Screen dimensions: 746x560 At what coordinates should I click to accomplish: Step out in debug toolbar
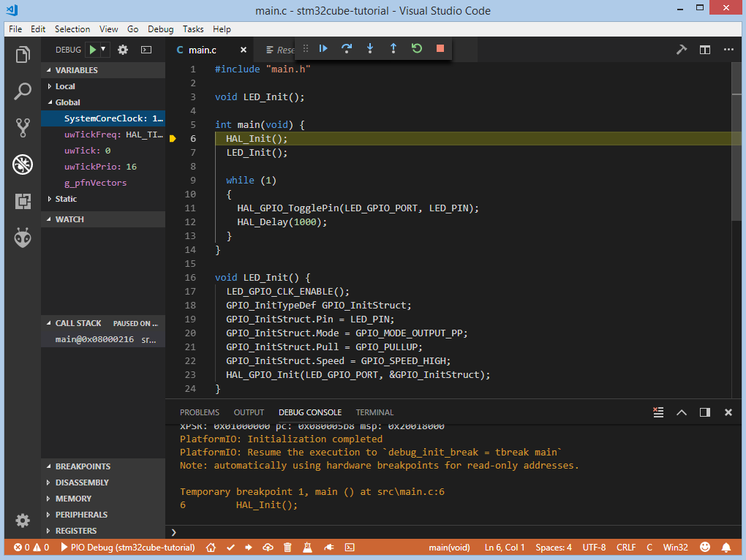click(393, 48)
